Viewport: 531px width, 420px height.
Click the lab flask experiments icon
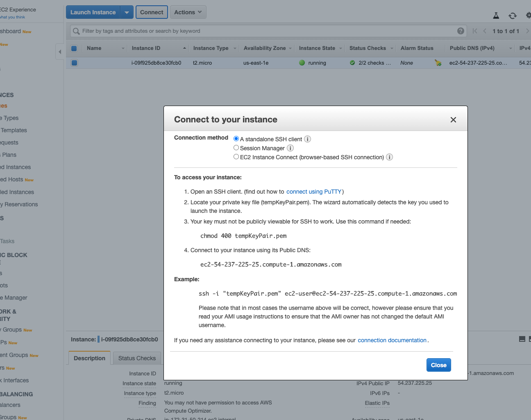pos(496,16)
